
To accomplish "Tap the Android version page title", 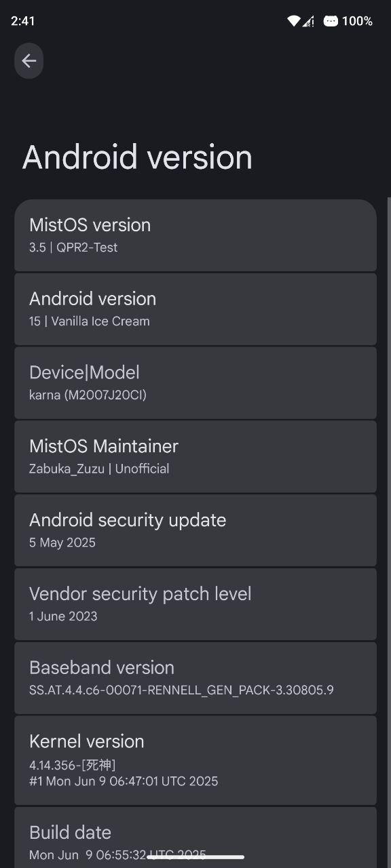I will coord(137,157).
